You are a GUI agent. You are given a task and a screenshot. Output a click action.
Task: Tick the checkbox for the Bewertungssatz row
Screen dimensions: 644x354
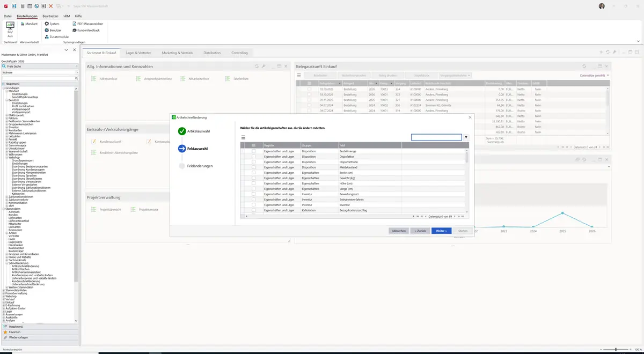[254, 194]
